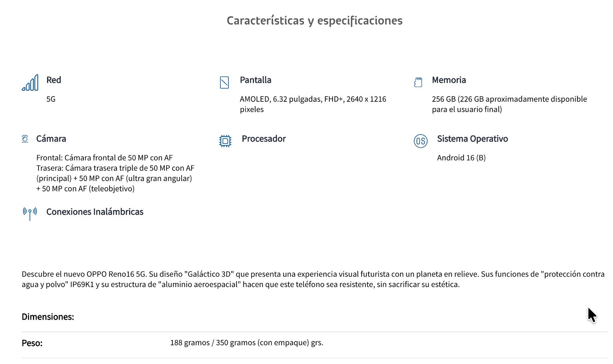Click the Pantalla screen icon
The width and height of the screenshot is (613, 364).
click(x=225, y=82)
